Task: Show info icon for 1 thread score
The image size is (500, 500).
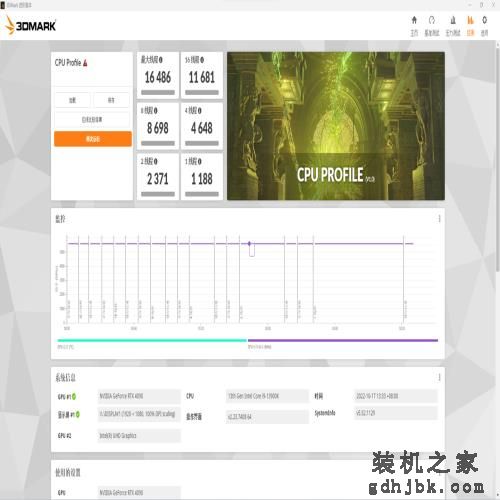Action: coord(199,162)
